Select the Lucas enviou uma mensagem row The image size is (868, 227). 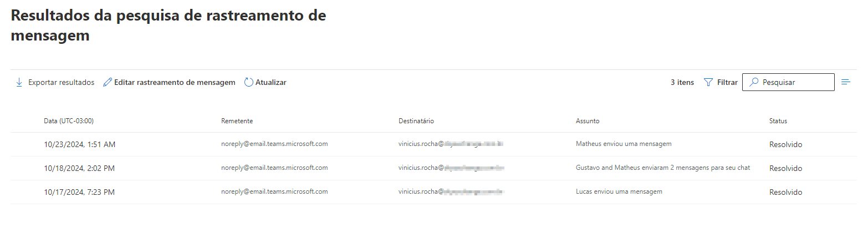[433, 192]
